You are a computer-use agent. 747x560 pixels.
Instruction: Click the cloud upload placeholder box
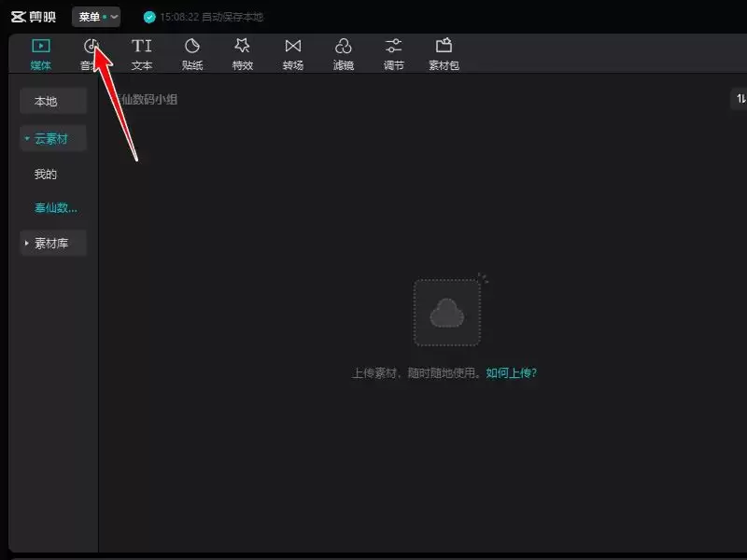click(447, 313)
